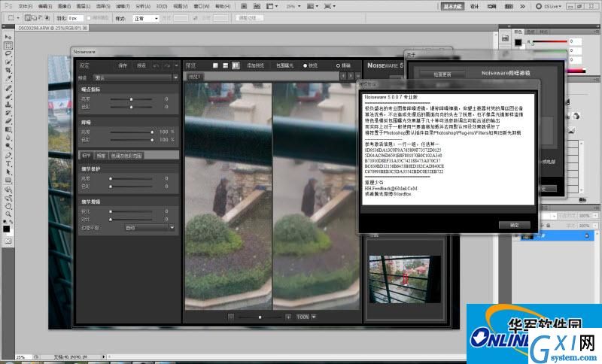This screenshot has height=364, width=602.
Task: Click Noiseware zoom out minus icon
Action: click(x=231, y=317)
